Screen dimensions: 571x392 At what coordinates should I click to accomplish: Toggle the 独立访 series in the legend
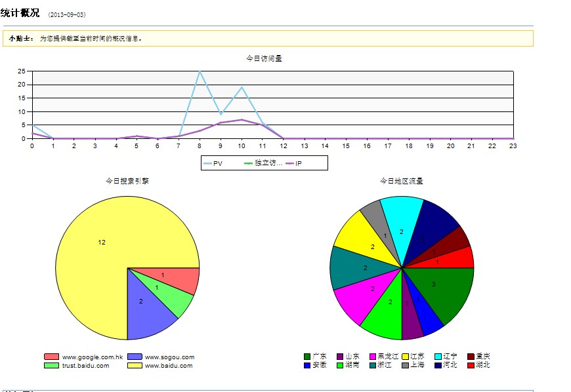coord(266,163)
